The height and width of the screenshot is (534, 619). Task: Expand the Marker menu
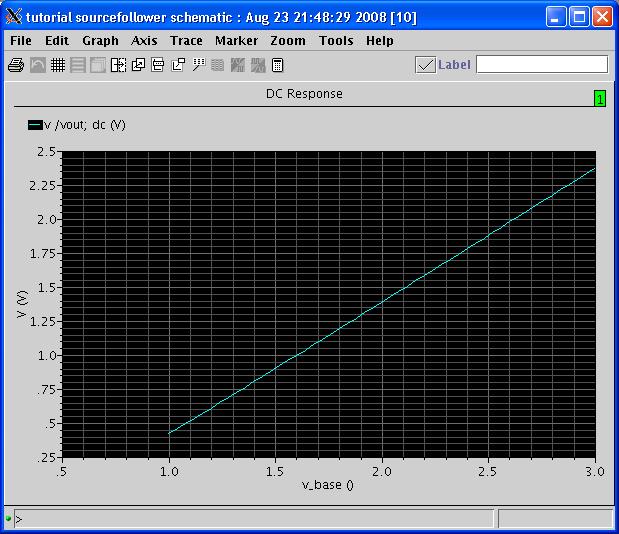(236, 41)
